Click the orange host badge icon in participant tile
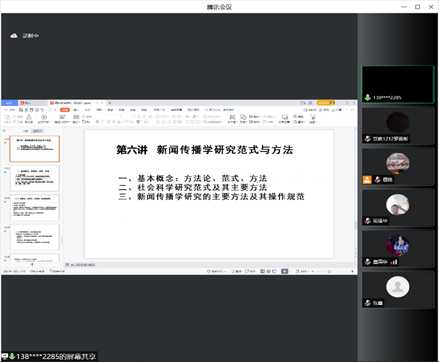The image size is (439, 362). [367, 180]
